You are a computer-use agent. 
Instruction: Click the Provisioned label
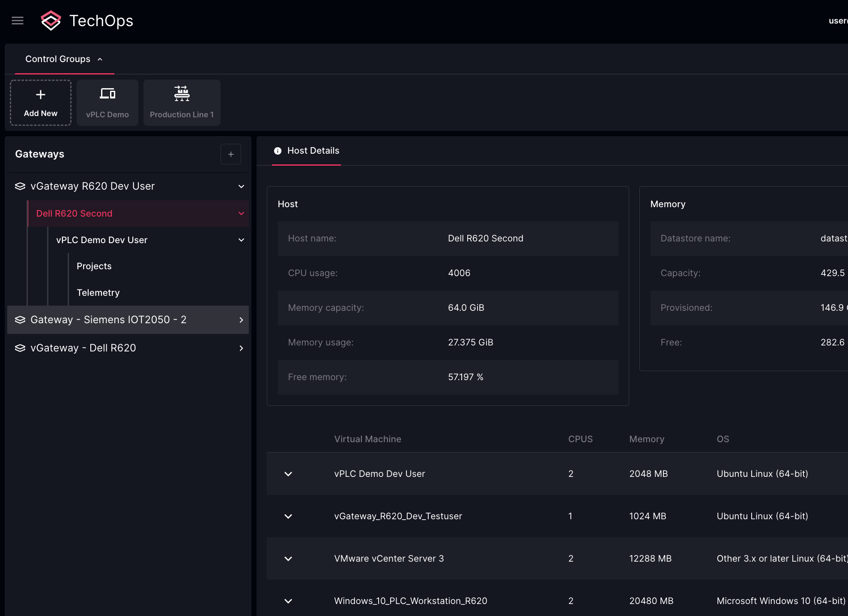[687, 307]
